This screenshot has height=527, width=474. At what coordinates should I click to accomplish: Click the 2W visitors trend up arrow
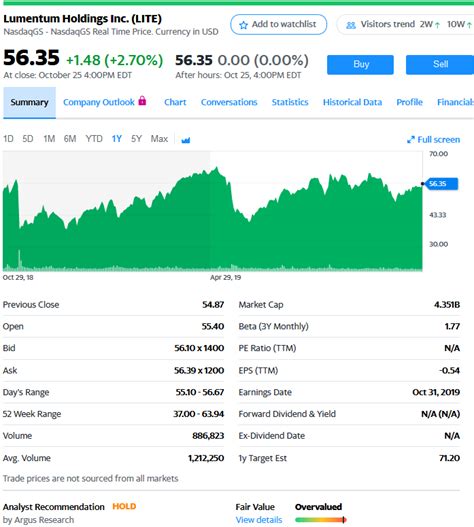click(x=437, y=25)
